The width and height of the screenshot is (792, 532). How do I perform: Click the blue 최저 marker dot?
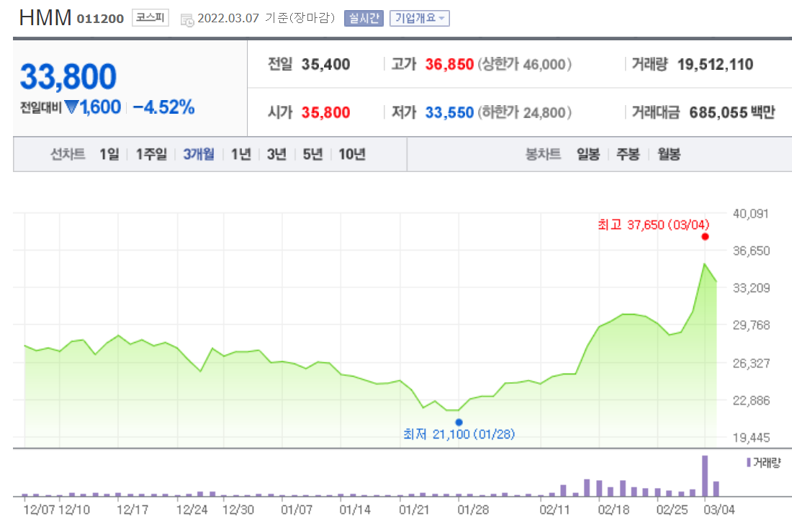click(459, 423)
